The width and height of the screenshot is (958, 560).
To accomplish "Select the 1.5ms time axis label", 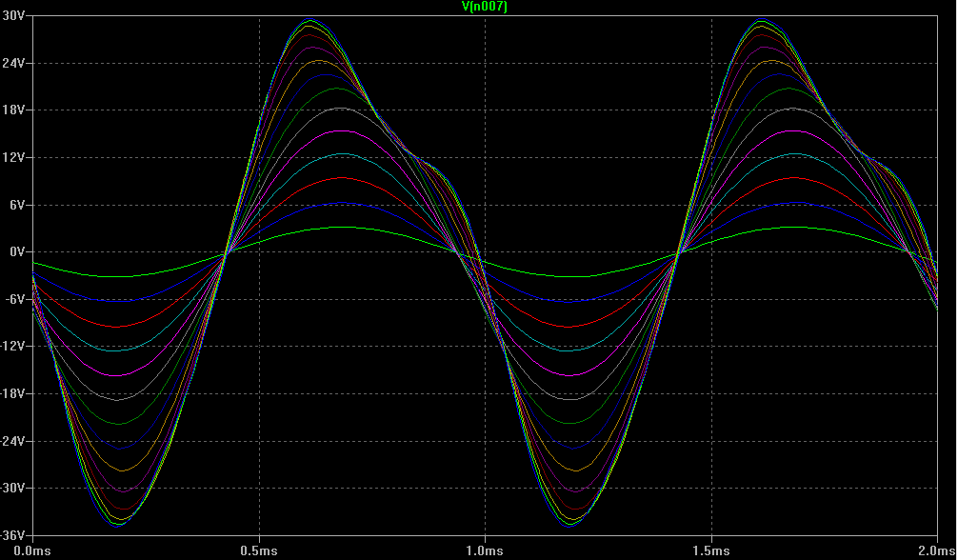I will (710, 550).
